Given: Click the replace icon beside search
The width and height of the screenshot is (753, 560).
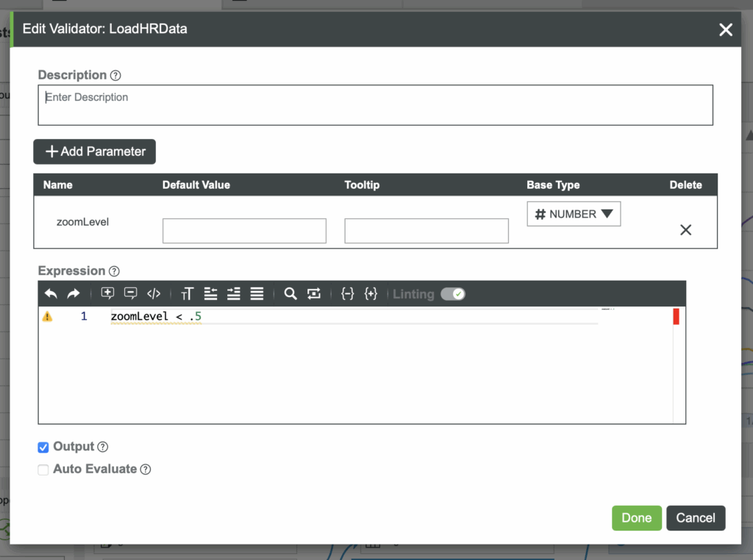Looking at the screenshot, I should click(314, 294).
